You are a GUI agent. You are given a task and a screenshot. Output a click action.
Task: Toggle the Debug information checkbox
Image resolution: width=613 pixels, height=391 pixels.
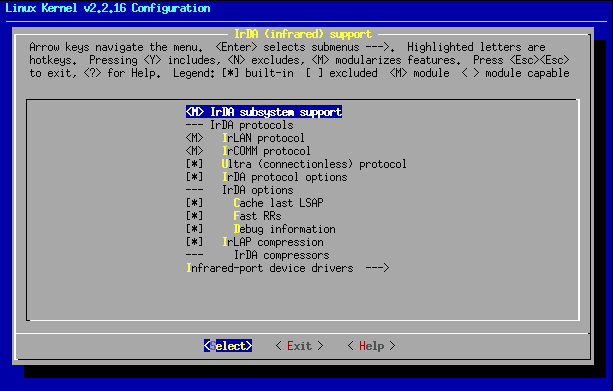pyautogui.click(x=194, y=229)
